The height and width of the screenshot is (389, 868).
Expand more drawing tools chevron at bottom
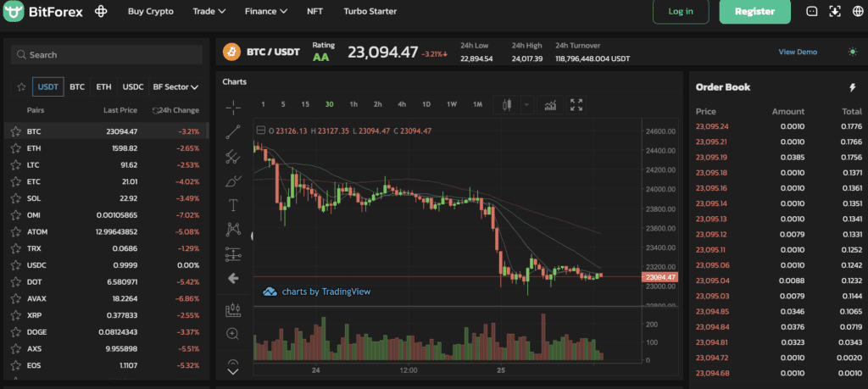[x=233, y=372]
